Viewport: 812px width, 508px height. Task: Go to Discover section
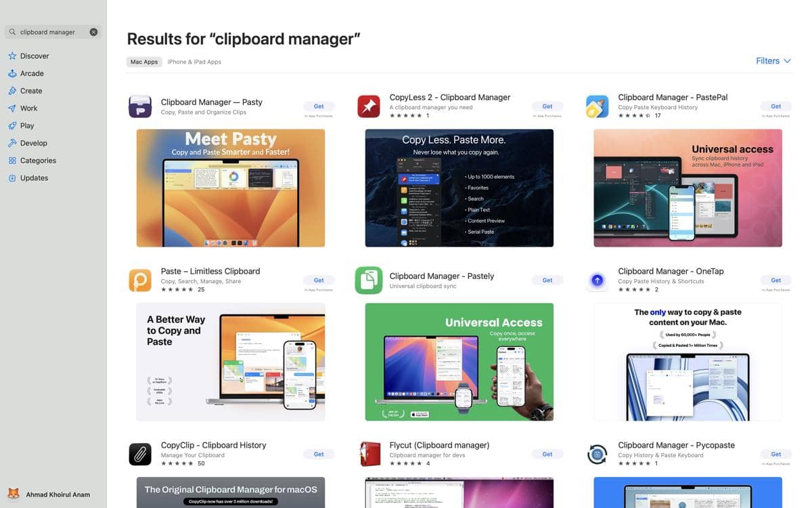click(35, 56)
